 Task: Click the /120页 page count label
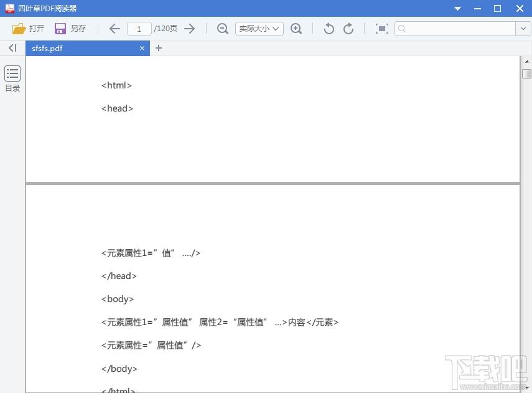point(166,29)
